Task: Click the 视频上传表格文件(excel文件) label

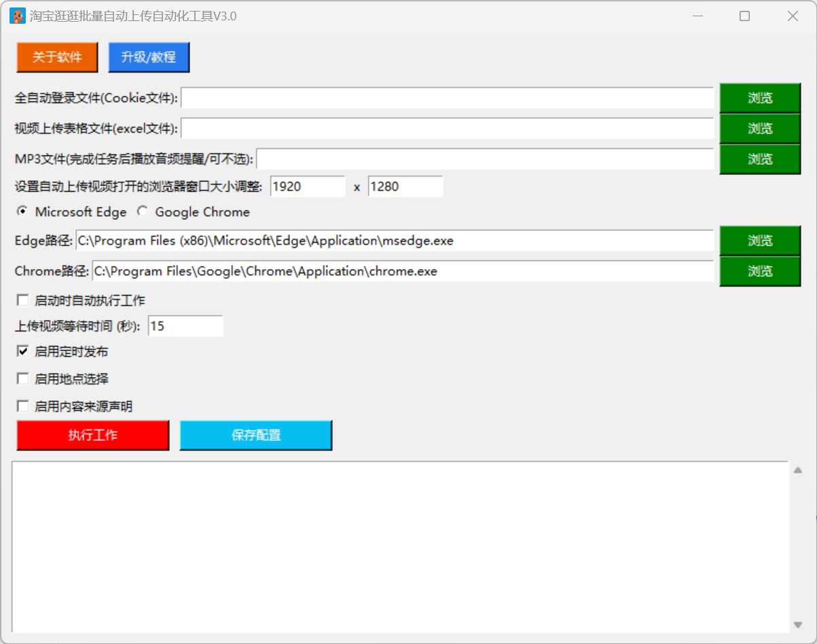Action: click(x=96, y=128)
